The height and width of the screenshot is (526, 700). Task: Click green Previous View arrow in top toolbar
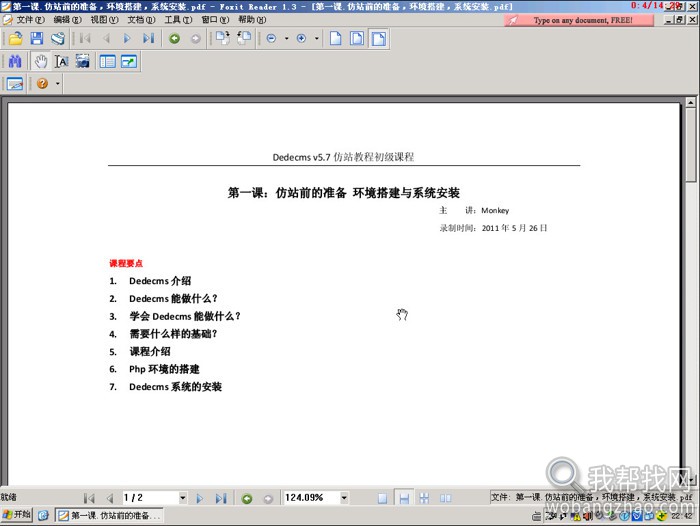175,38
